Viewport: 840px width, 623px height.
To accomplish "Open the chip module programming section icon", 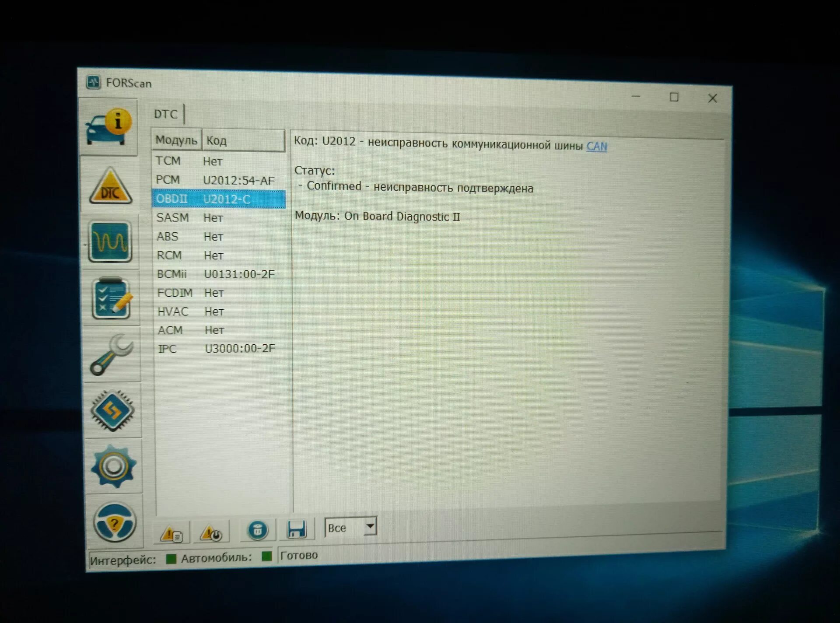I will click(x=113, y=410).
